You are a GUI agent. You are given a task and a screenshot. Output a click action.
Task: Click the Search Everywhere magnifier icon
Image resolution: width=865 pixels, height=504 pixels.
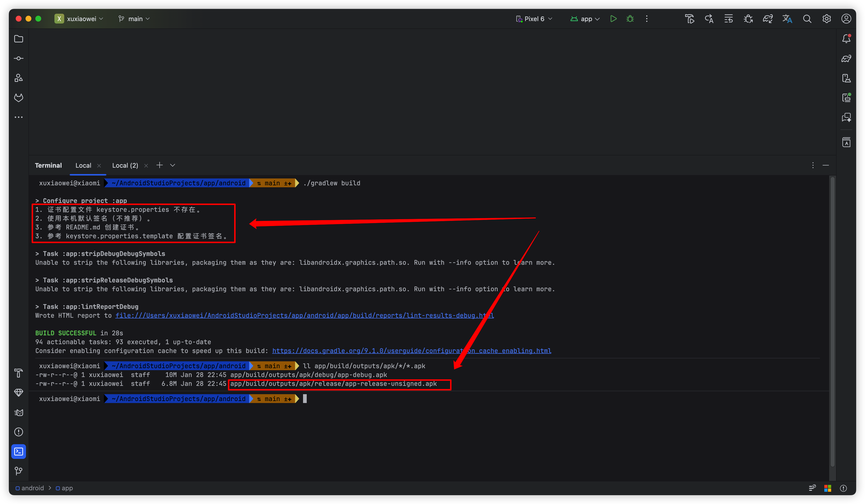(807, 19)
